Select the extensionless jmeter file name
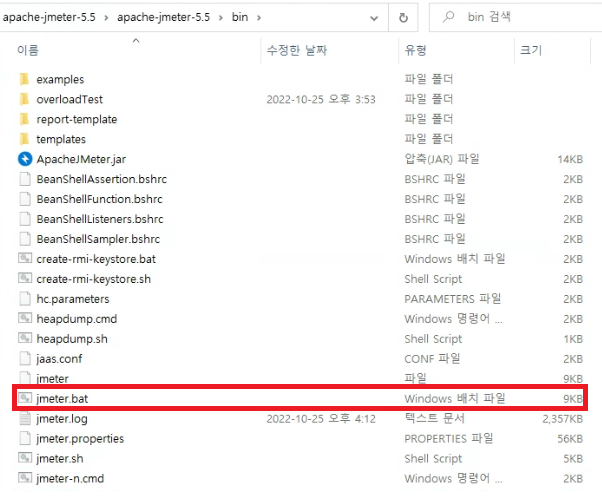Image resolution: width=602 pixels, height=496 pixels. [x=53, y=379]
